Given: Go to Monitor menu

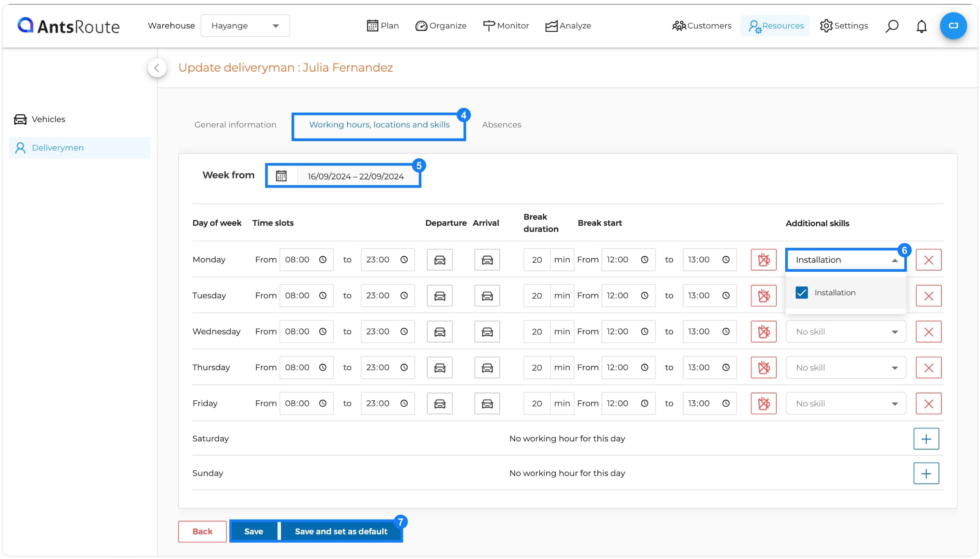Looking at the screenshot, I should [506, 26].
